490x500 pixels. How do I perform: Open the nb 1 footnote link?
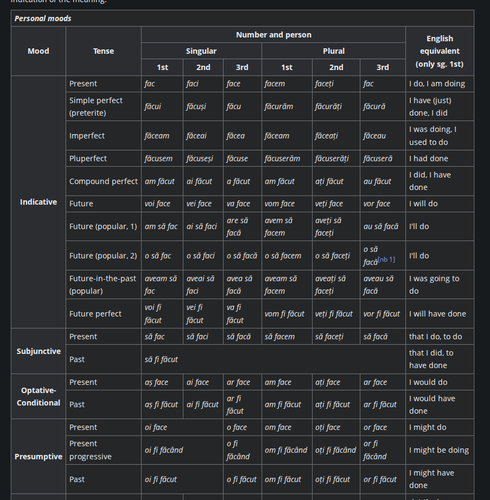[x=386, y=259]
